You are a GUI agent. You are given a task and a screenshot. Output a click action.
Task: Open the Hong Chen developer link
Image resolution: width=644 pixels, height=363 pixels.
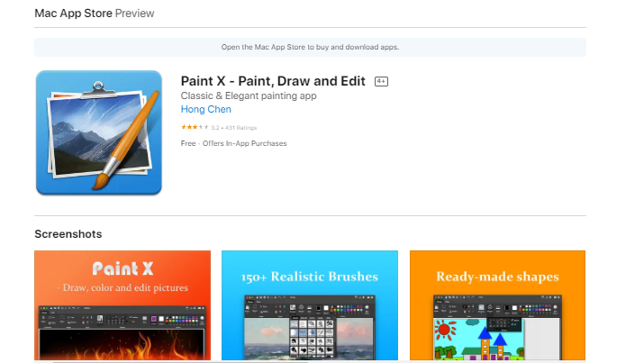click(x=205, y=109)
